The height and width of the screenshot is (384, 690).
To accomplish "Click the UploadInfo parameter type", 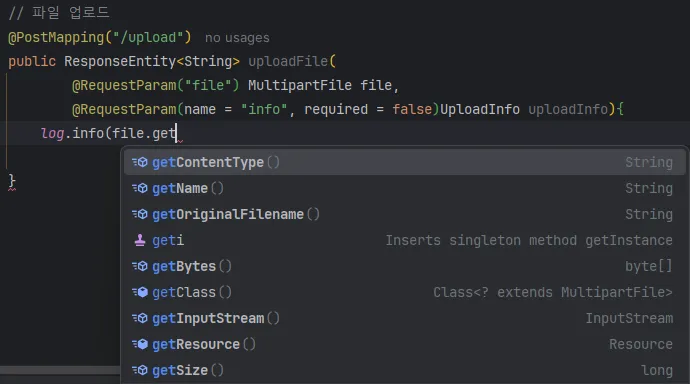I will (x=480, y=109).
